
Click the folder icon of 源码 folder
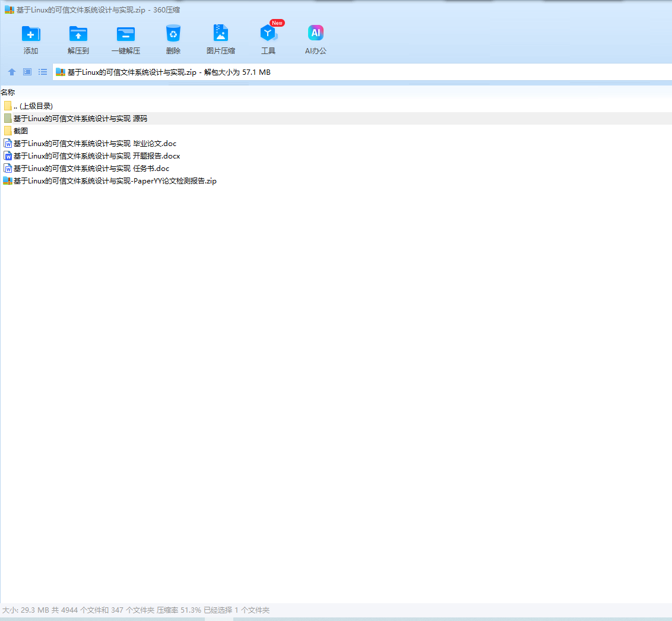click(8, 118)
